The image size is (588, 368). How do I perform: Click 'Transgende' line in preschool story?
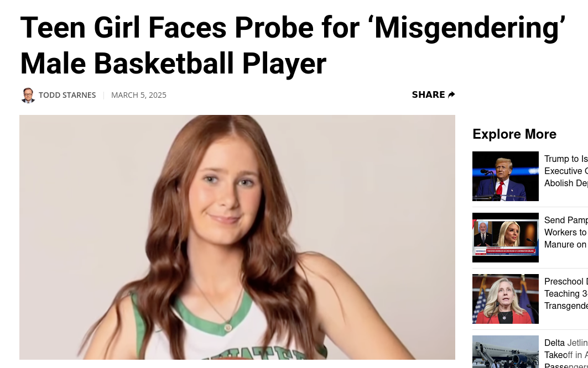click(566, 306)
